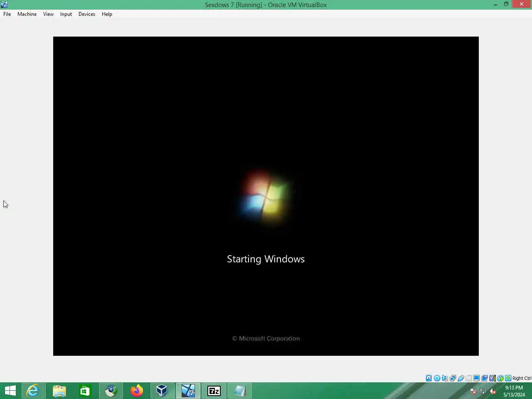Click the audio indicator in VirtualBox status bar

coord(445,378)
